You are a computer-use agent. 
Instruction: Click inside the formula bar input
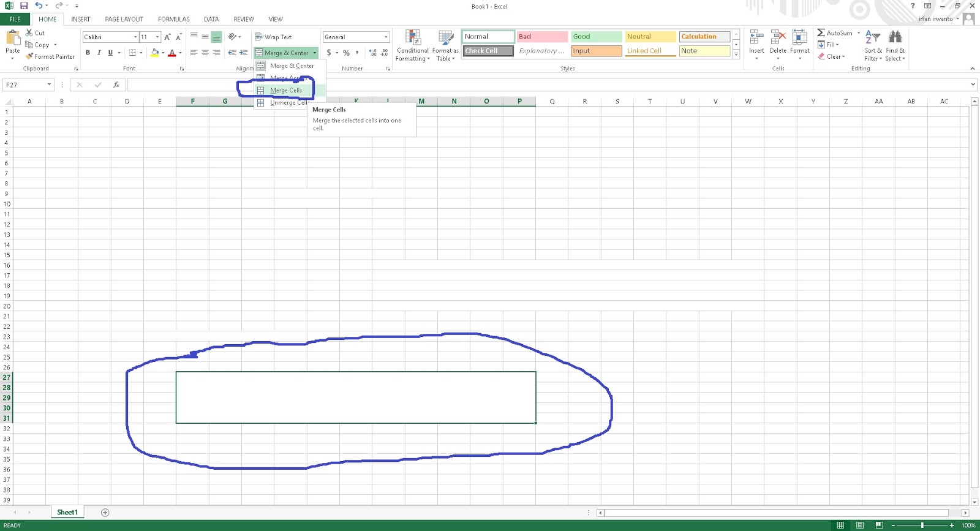click(x=548, y=85)
